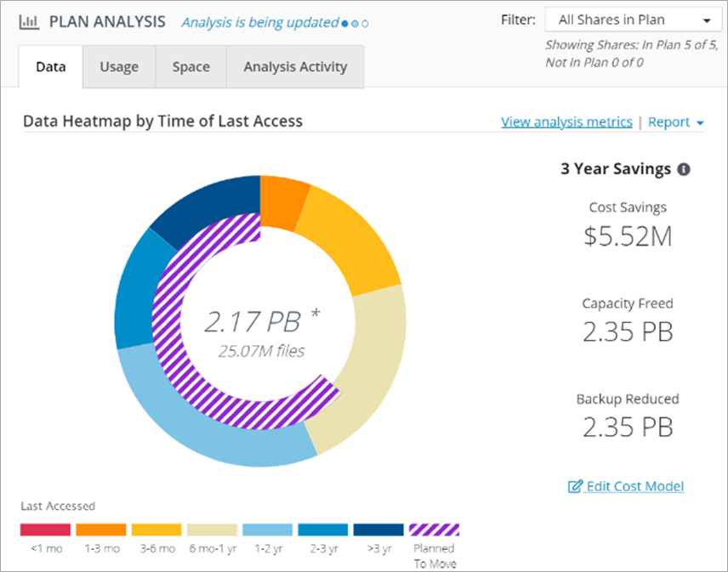Select the yellow 3-6 mo heatmap swatch
Viewport: 728px width, 572px height.
156,527
